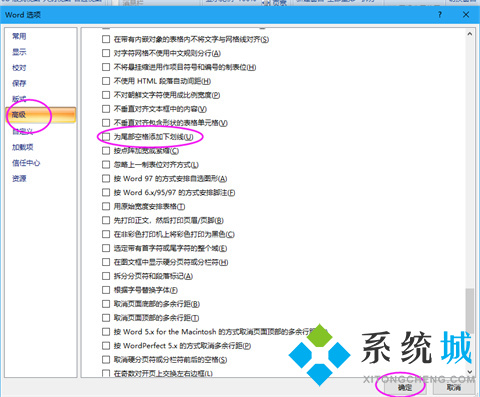480x397 pixels.
Task: Enable 按点阵加宽或紧缩(C) option
Action: pos(106,151)
